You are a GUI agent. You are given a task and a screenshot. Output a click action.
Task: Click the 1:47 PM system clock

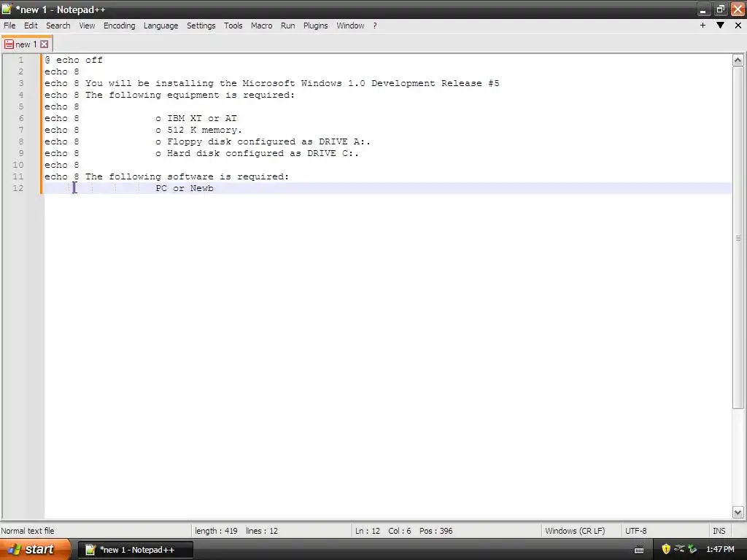tap(720, 550)
